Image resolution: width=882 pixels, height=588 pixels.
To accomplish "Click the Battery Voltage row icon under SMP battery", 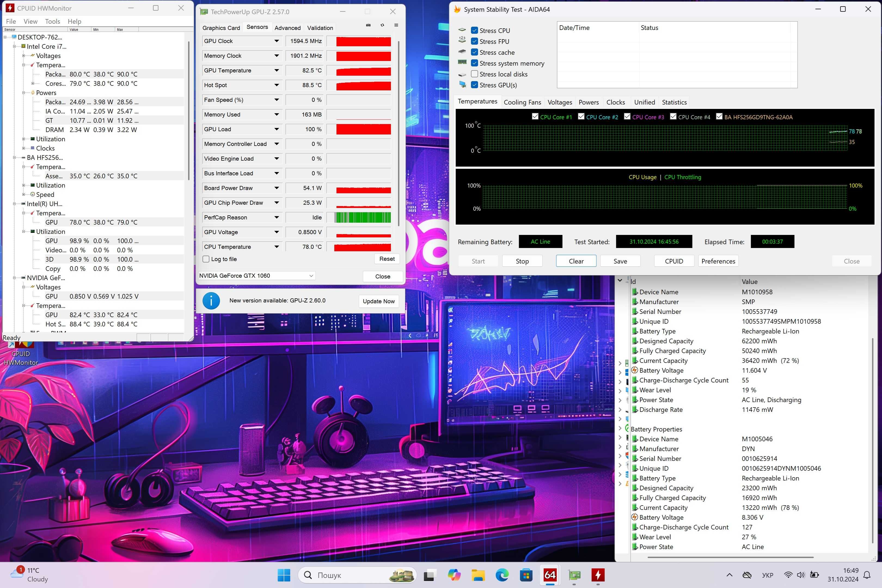I will [635, 370].
